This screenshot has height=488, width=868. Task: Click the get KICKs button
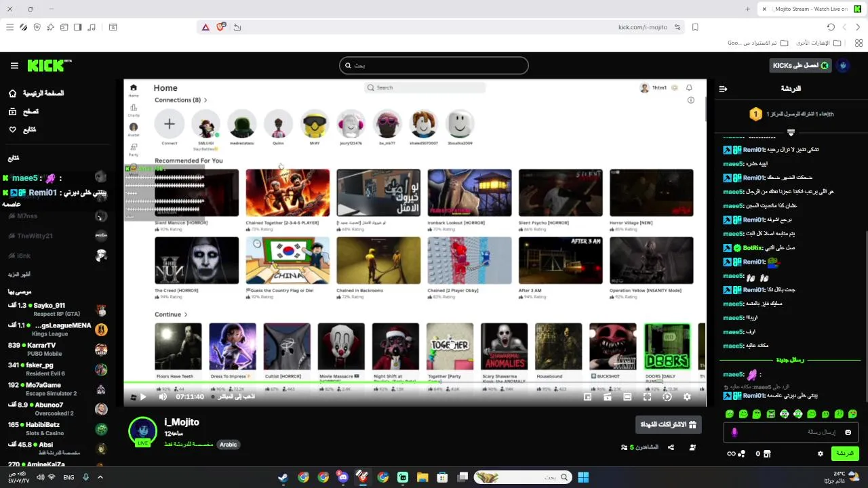click(801, 66)
